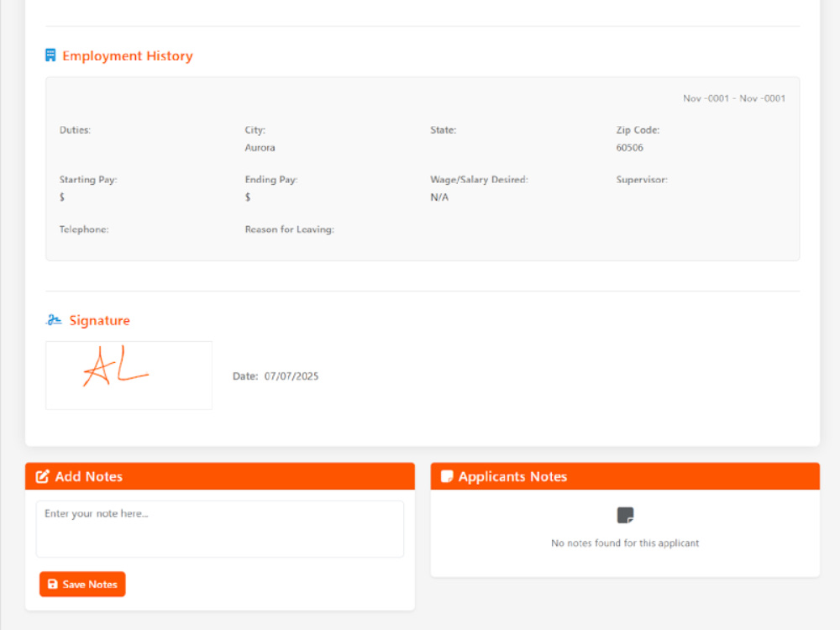Click the Applicants Notes header title
840x630 pixels.
pos(512,476)
